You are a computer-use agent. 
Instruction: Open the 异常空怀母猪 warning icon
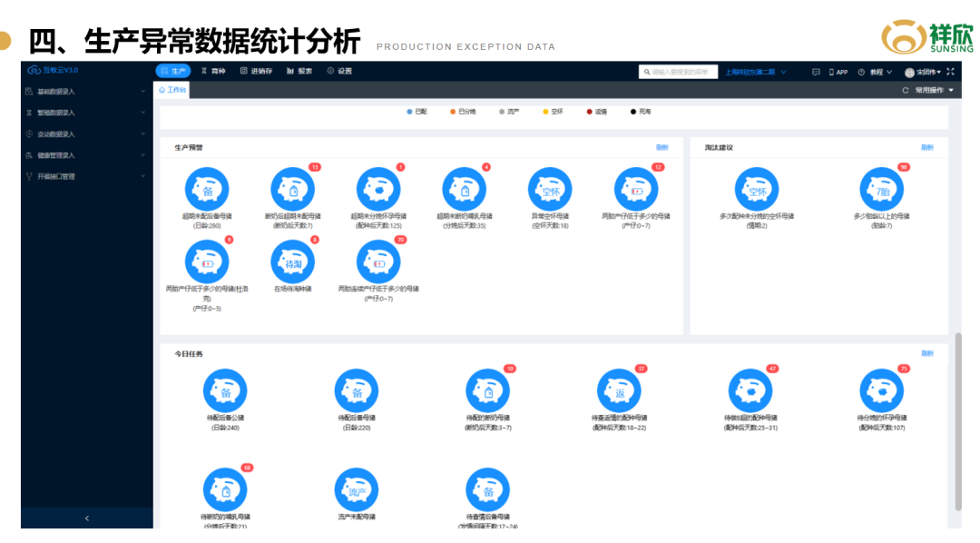click(x=550, y=189)
